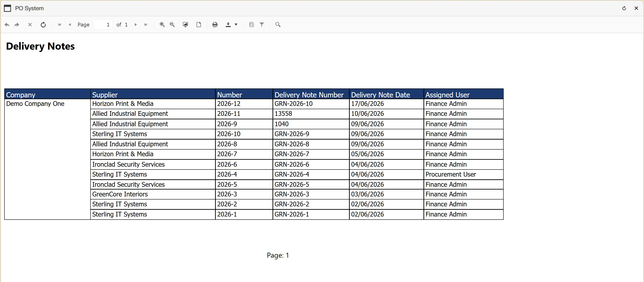Stop report rendering
Screen dimensions: 644x282
[30, 25]
